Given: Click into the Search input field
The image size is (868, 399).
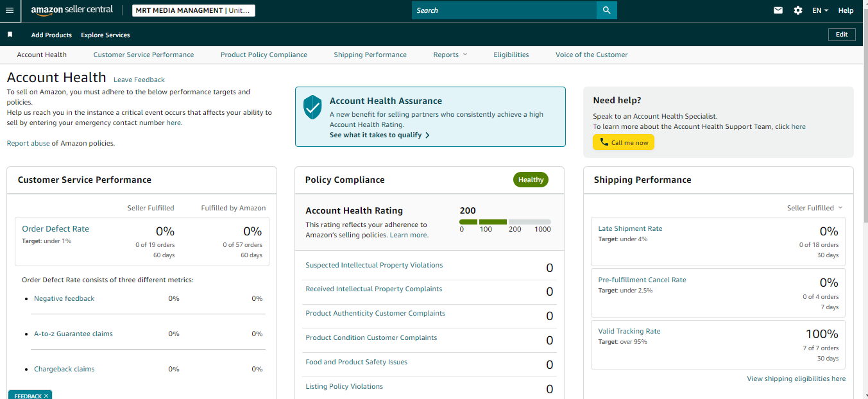Looking at the screenshot, I should (x=504, y=10).
